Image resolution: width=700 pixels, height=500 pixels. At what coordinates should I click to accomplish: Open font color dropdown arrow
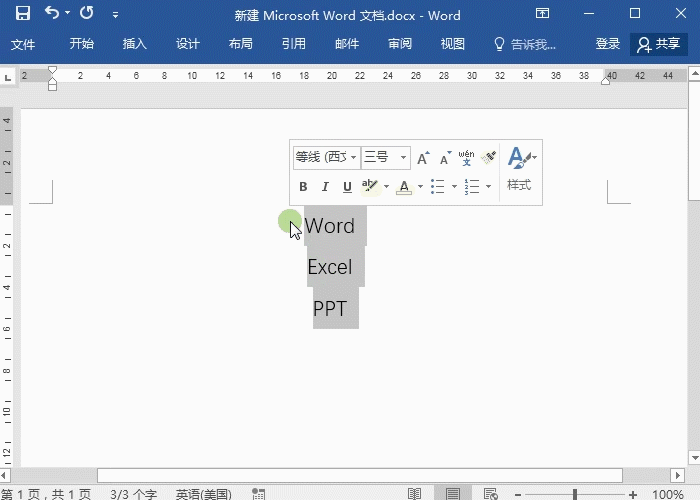[421, 187]
